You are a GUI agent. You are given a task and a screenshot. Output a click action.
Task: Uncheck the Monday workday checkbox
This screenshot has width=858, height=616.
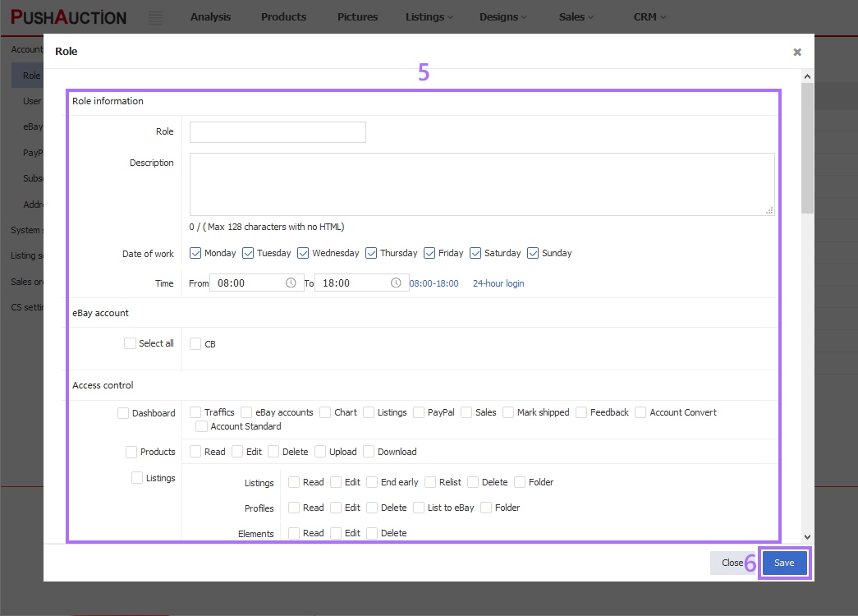195,253
